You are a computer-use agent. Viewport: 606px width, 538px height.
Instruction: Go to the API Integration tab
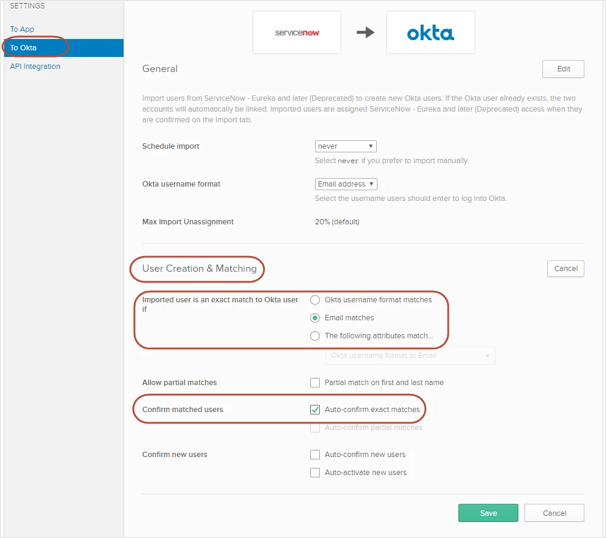click(x=35, y=66)
